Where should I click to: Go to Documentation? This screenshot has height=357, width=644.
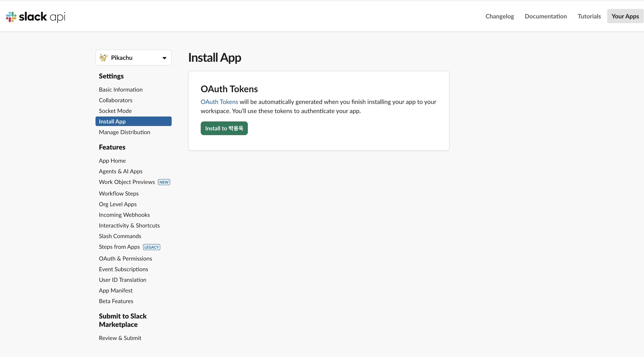[x=546, y=16]
